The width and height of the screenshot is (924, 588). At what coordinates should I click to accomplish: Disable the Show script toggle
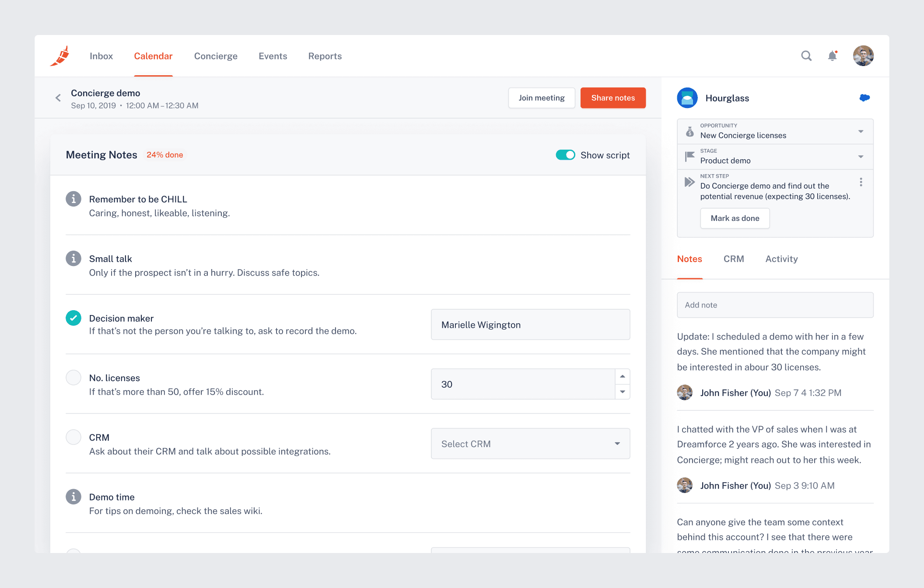(565, 155)
